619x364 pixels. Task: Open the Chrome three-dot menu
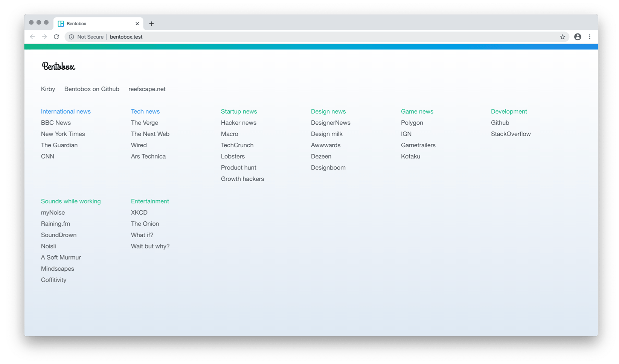click(590, 37)
